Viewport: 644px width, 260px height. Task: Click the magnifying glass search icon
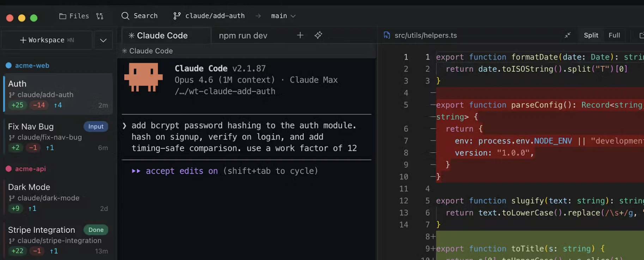[x=125, y=16]
